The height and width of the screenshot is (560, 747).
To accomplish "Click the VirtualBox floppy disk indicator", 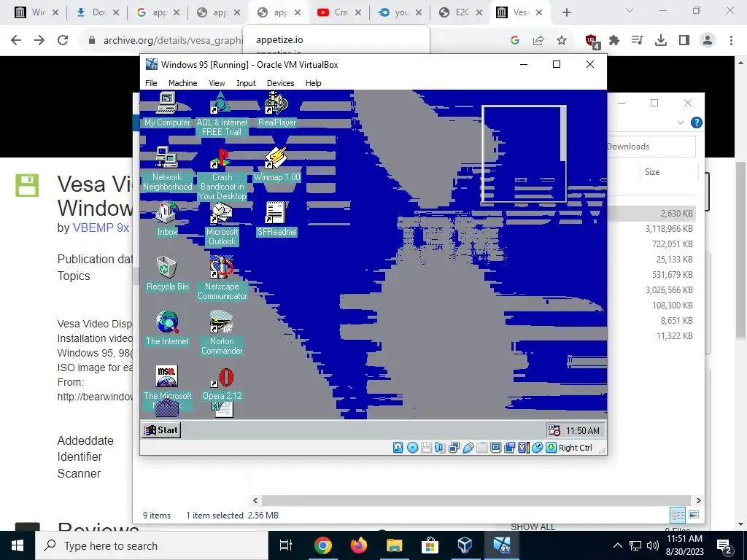I will click(x=426, y=448).
